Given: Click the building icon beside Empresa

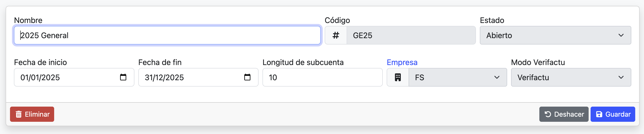Looking at the screenshot, I should point(398,78).
